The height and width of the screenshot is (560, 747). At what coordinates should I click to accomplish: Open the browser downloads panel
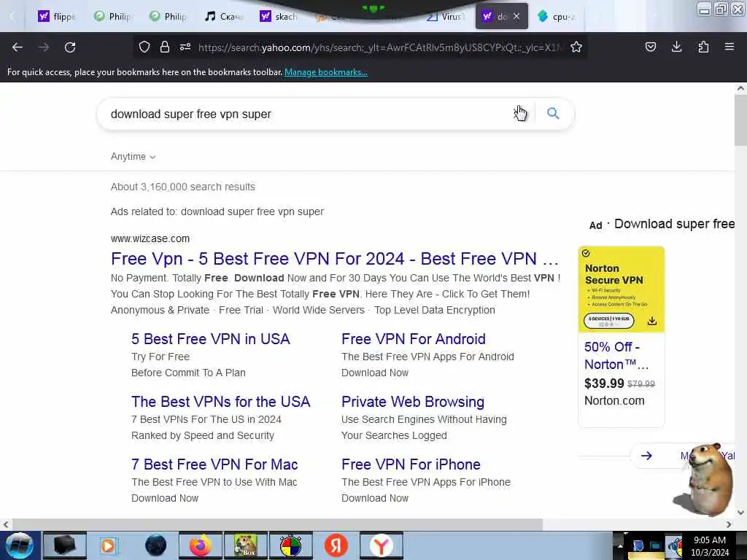tap(676, 47)
